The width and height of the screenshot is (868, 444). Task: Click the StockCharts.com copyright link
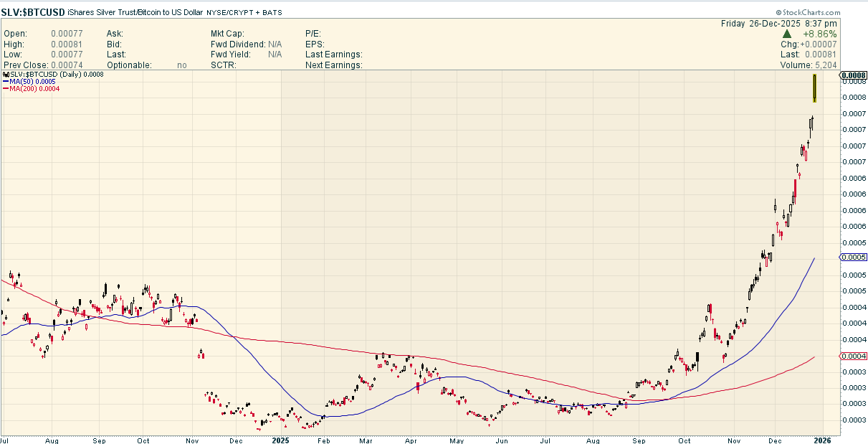coord(808,13)
